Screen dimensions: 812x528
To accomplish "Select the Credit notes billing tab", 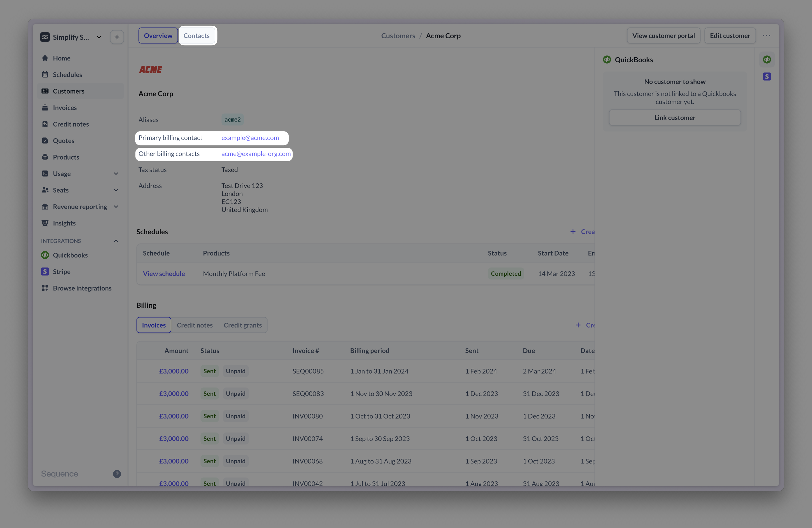I will click(194, 325).
